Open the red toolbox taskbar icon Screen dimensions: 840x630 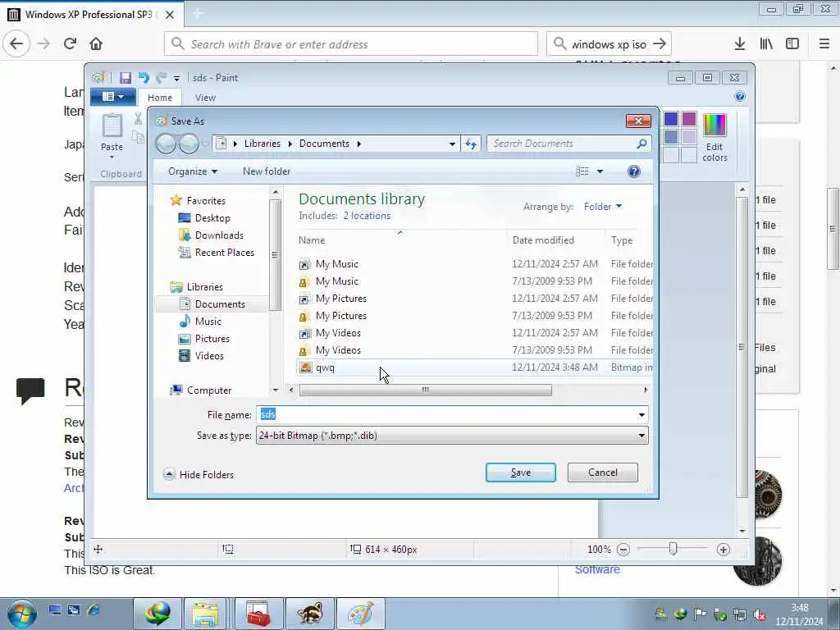point(258,614)
